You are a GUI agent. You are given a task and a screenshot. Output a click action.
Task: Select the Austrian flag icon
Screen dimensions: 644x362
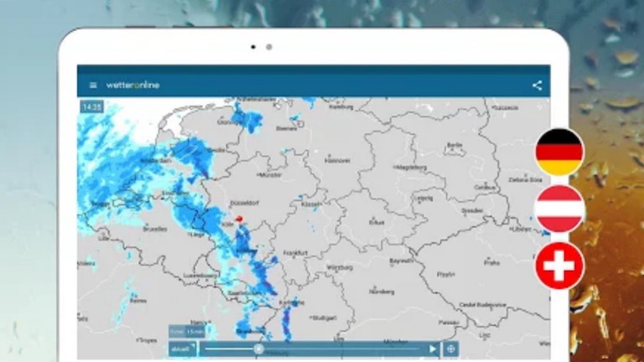tap(559, 209)
